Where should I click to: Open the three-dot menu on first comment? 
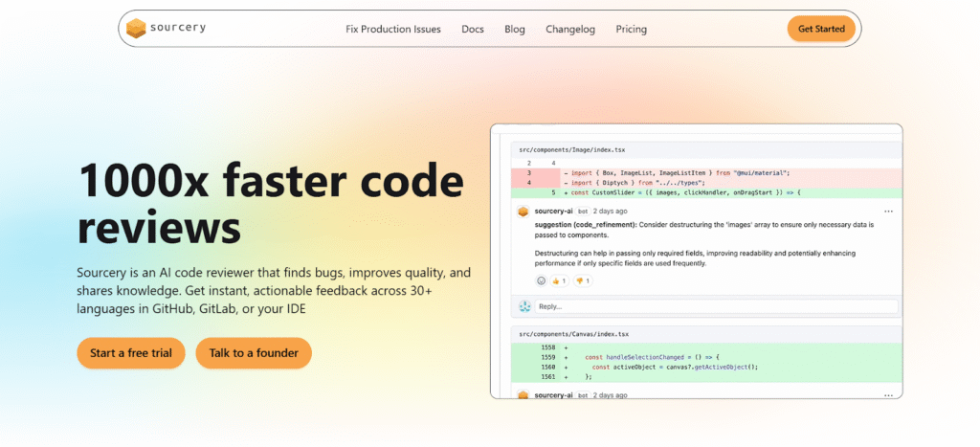(x=888, y=211)
